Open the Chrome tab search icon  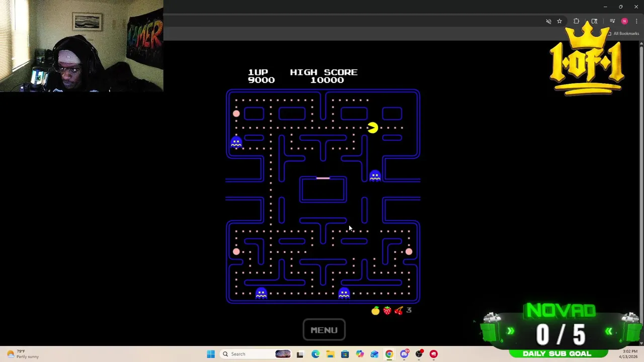click(x=594, y=21)
